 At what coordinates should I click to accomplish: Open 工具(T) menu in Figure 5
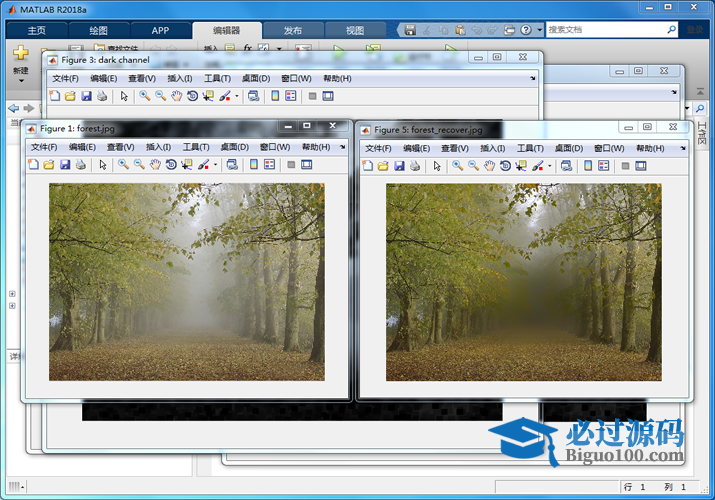tap(530, 148)
